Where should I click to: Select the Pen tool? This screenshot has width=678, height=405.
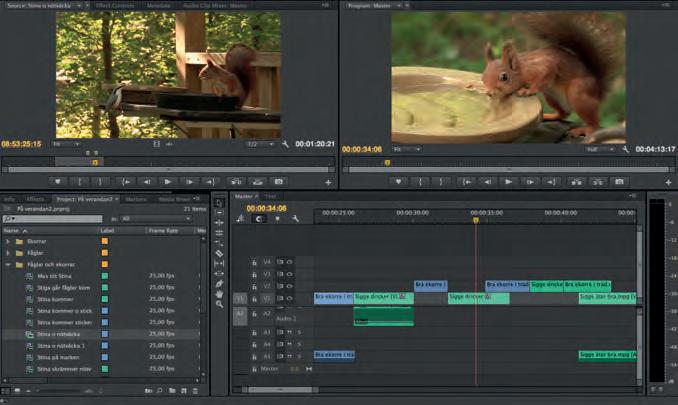[219, 283]
